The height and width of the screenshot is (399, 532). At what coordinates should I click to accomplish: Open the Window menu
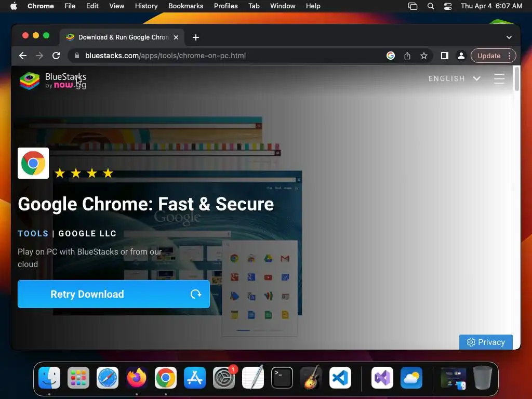283,6
